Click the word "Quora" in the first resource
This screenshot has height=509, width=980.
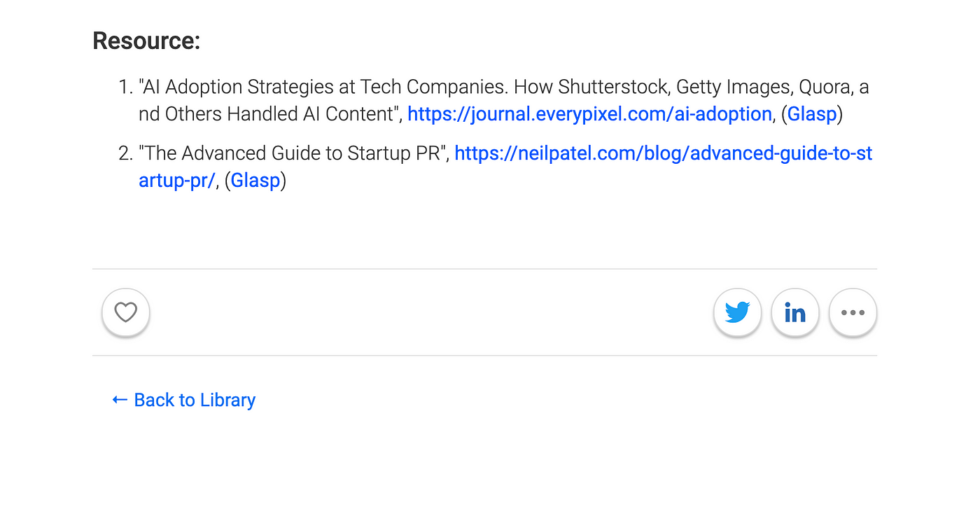(813, 88)
